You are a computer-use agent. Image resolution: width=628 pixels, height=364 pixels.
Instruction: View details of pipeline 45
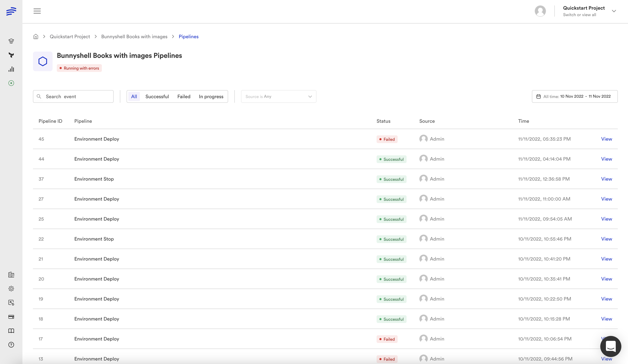point(607,139)
